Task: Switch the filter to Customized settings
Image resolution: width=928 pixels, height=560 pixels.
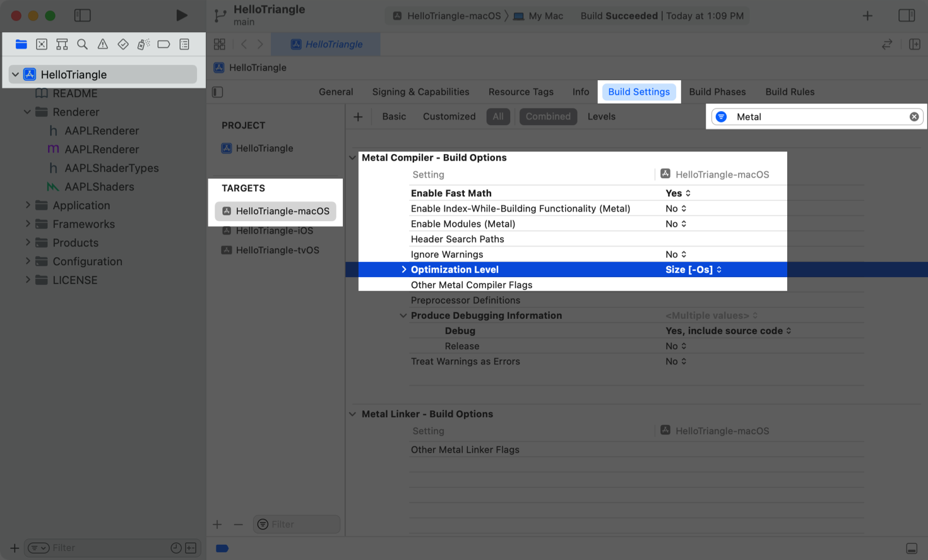Action: click(449, 116)
